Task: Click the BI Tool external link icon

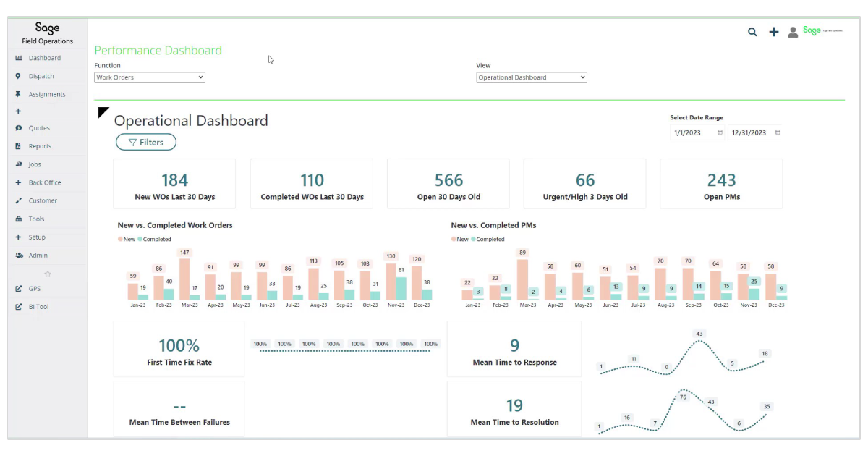Action: 18,307
